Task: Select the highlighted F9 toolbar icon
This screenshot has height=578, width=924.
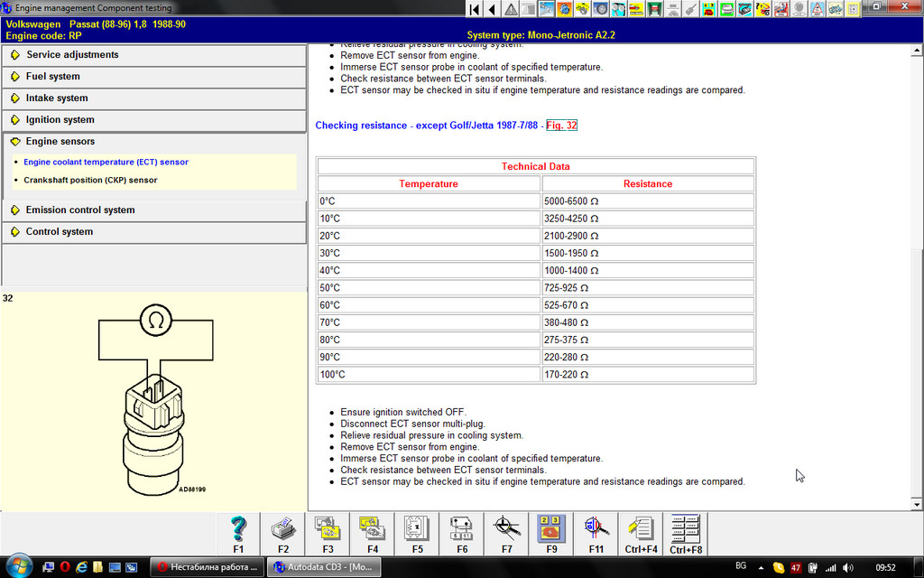Action: [551, 529]
